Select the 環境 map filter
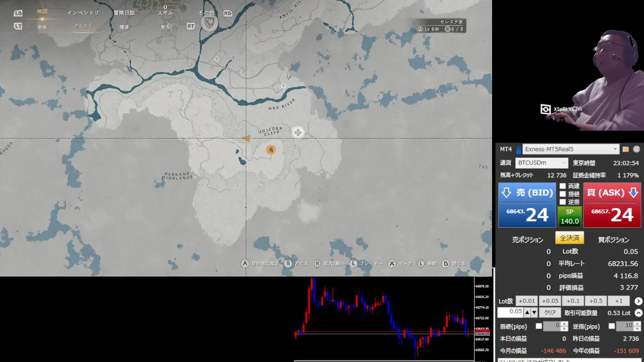 click(124, 27)
